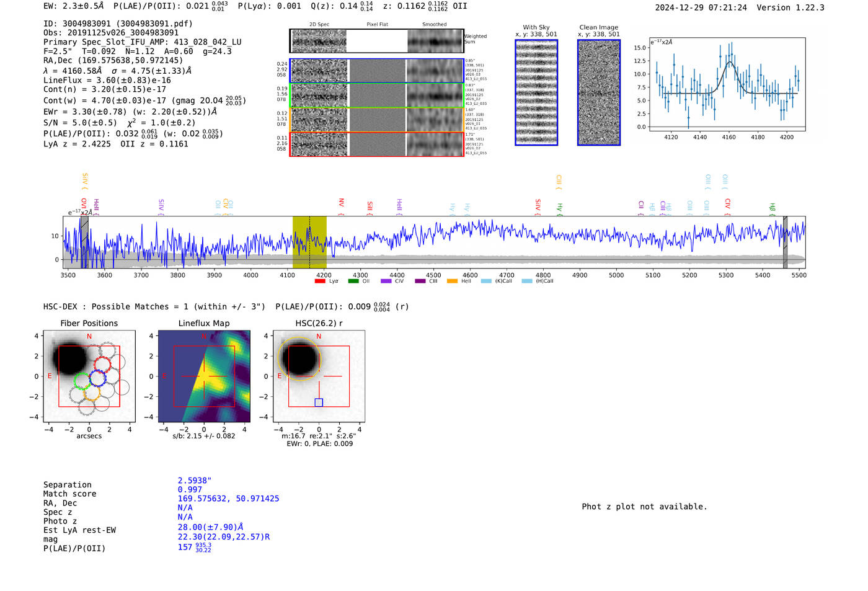Click the red NV line label

coord(341,203)
